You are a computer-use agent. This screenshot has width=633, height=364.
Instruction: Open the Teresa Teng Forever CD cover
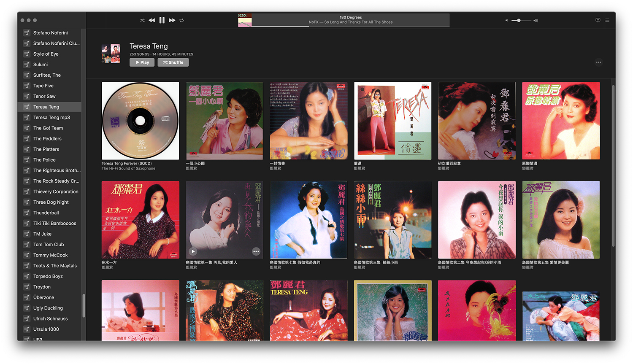tap(141, 121)
